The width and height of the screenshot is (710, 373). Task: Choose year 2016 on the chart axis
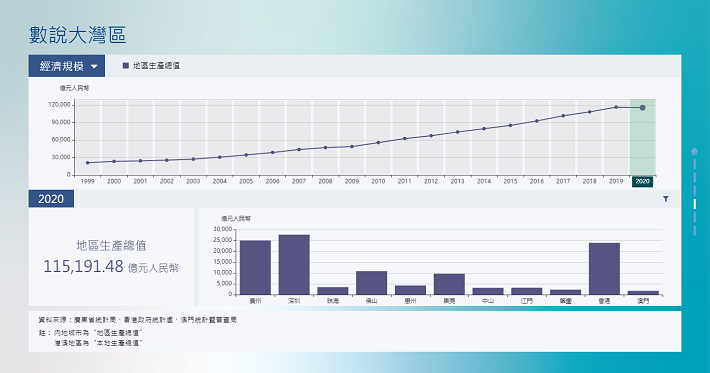pyautogui.click(x=537, y=182)
